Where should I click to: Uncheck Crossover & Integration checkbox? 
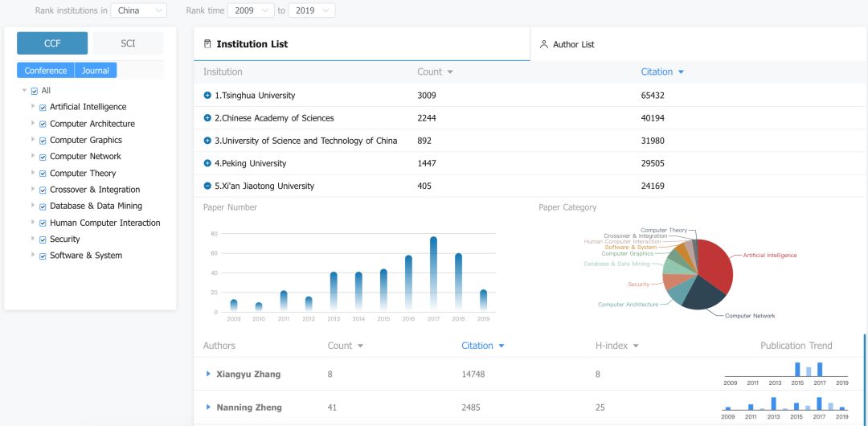[43, 190]
